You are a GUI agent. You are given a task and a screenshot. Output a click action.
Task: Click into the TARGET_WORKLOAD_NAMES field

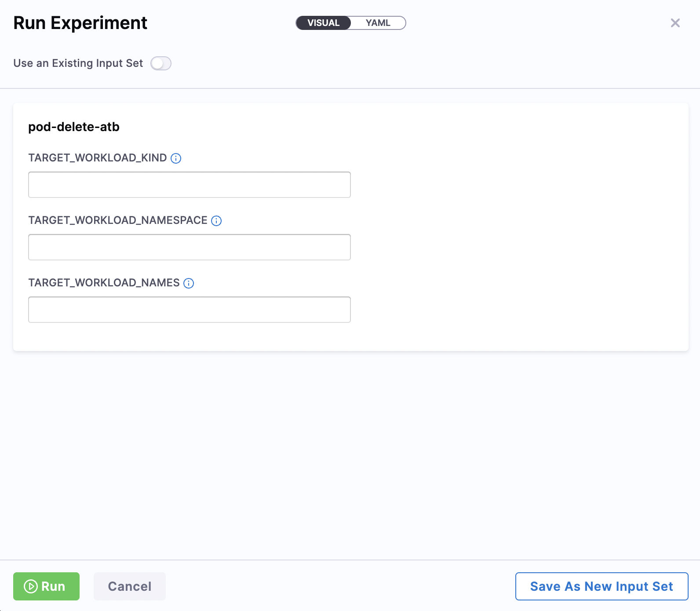(x=189, y=310)
